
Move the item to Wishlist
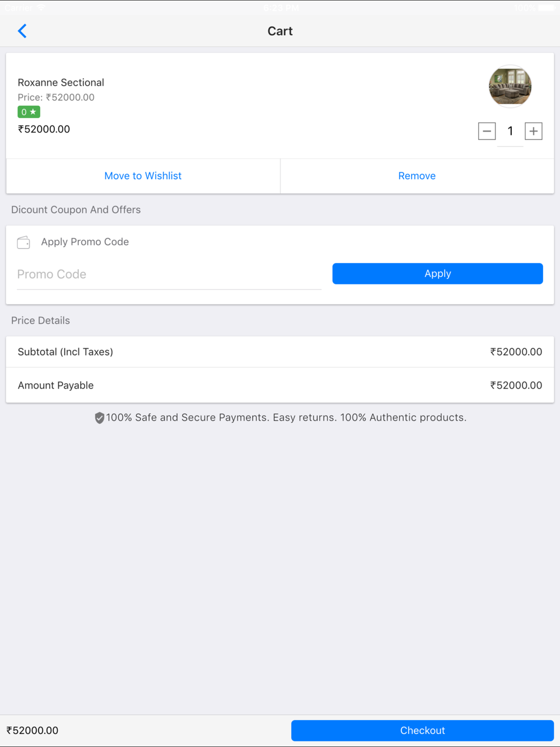coord(143,176)
